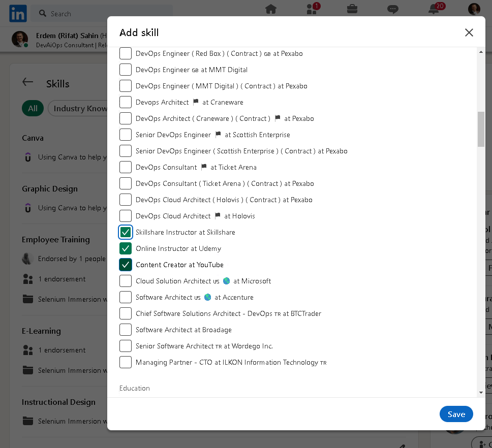Click the Erdem (Rifat) Sahin name link
The height and width of the screenshot is (448, 492).
[x=67, y=36]
